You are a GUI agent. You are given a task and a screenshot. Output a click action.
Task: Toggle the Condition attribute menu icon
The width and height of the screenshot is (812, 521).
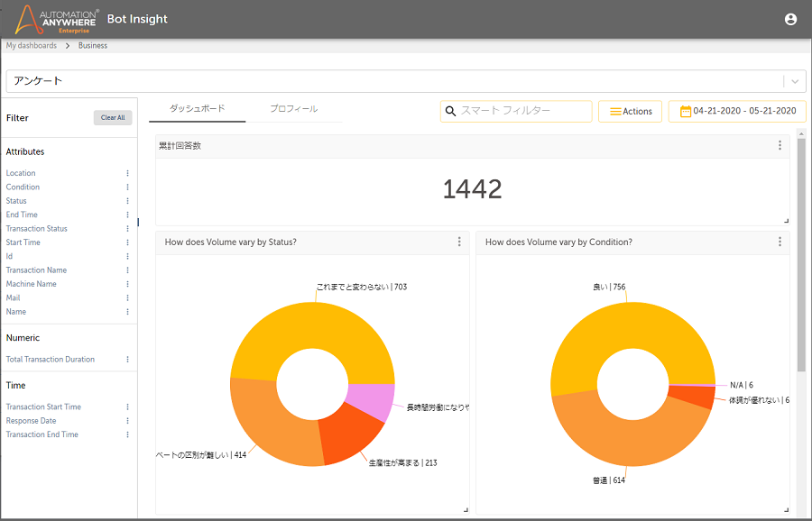click(127, 187)
